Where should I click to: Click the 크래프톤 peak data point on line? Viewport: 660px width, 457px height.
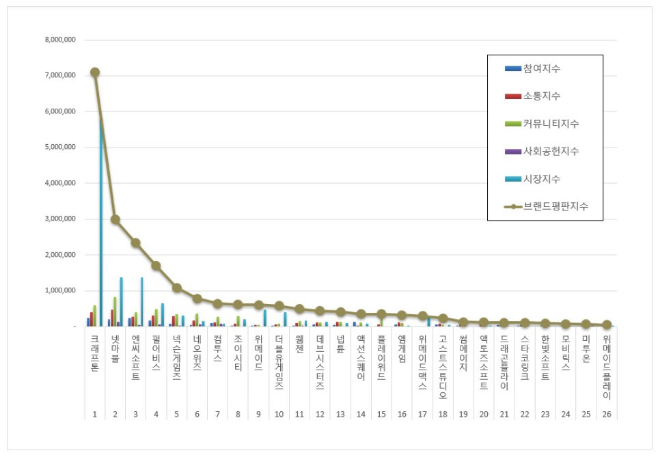[95, 72]
